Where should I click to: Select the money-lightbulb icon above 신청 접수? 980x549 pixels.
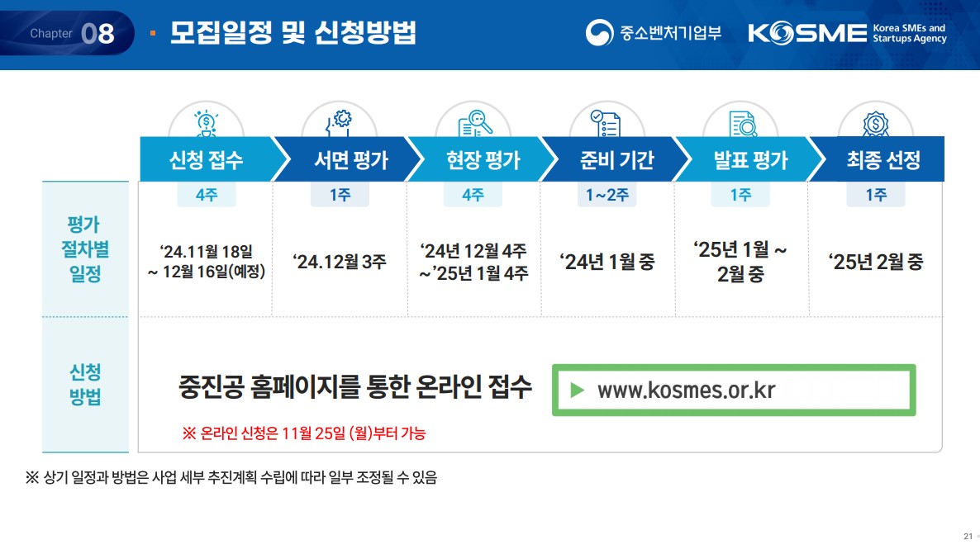pos(207,120)
